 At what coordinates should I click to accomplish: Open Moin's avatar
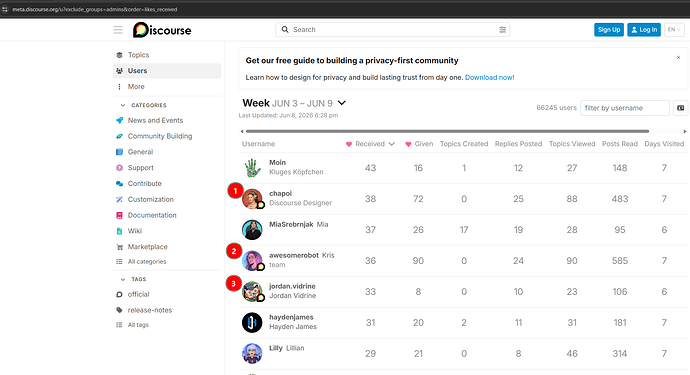coord(252,168)
